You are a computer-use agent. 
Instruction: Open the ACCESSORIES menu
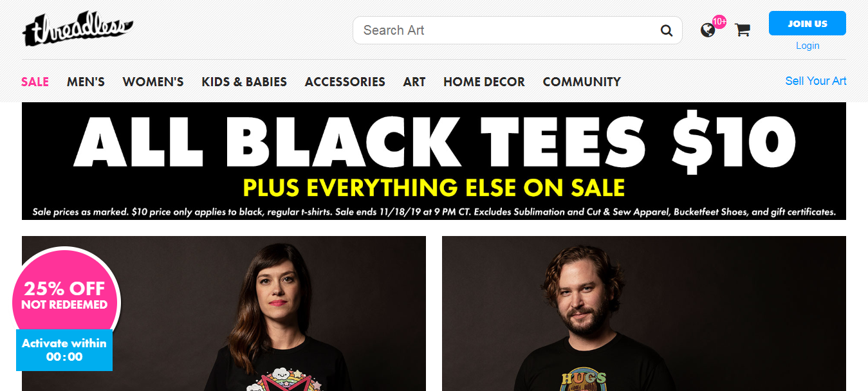point(345,82)
